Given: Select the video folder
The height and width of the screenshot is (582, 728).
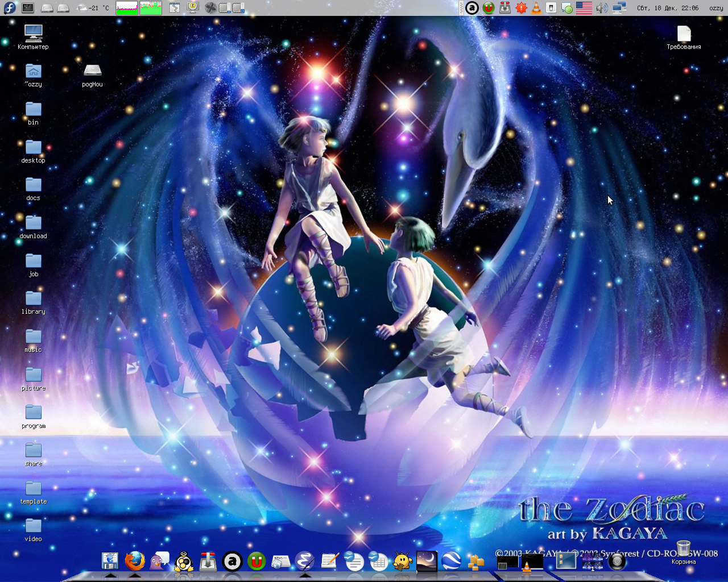Looking at the screenshot, I should coord(33,530).
